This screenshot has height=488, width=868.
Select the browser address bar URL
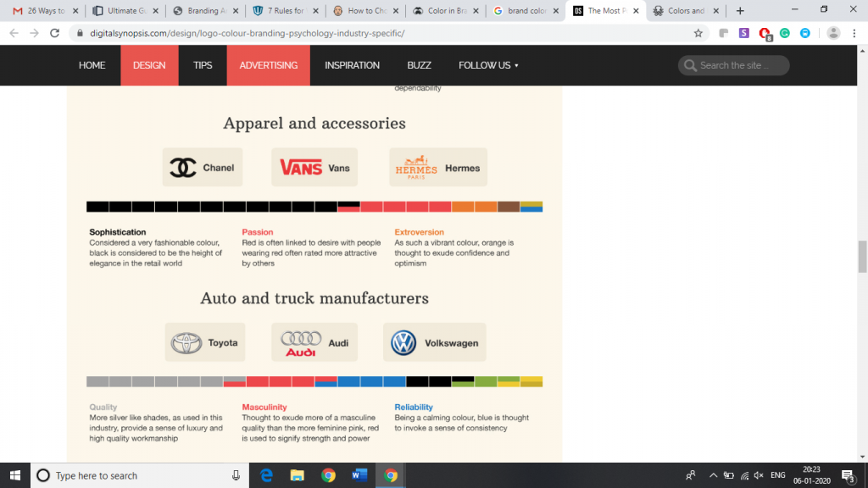click(x=248, y=33)
